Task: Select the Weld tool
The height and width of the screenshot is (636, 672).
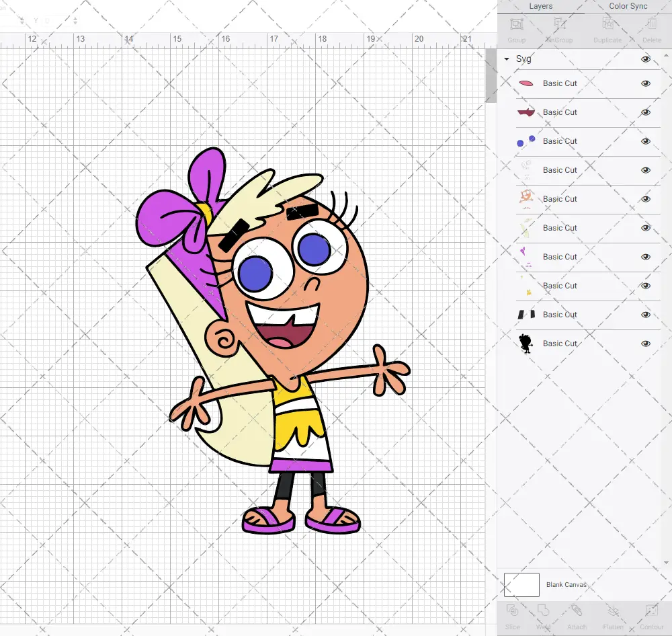Action: (543, 610)
